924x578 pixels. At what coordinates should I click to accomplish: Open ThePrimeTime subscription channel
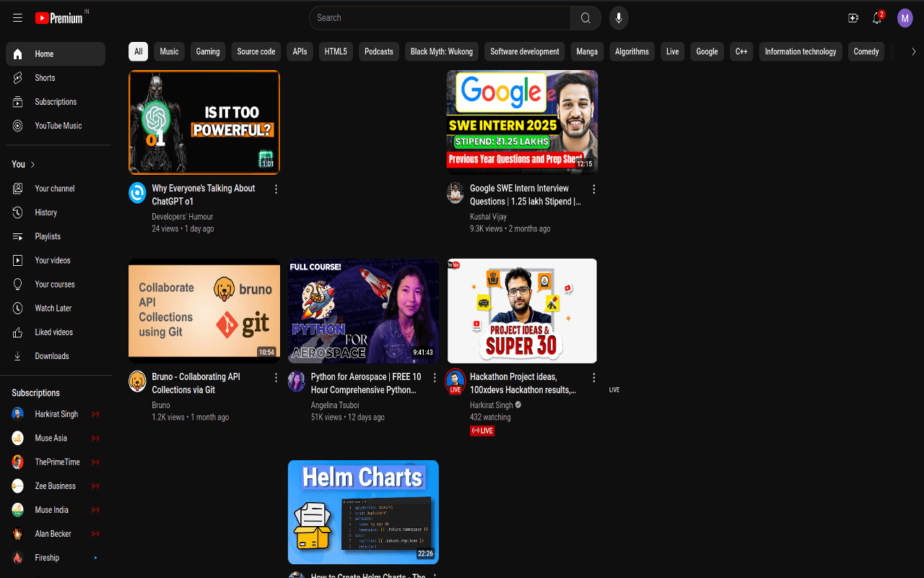coord(56,462)
